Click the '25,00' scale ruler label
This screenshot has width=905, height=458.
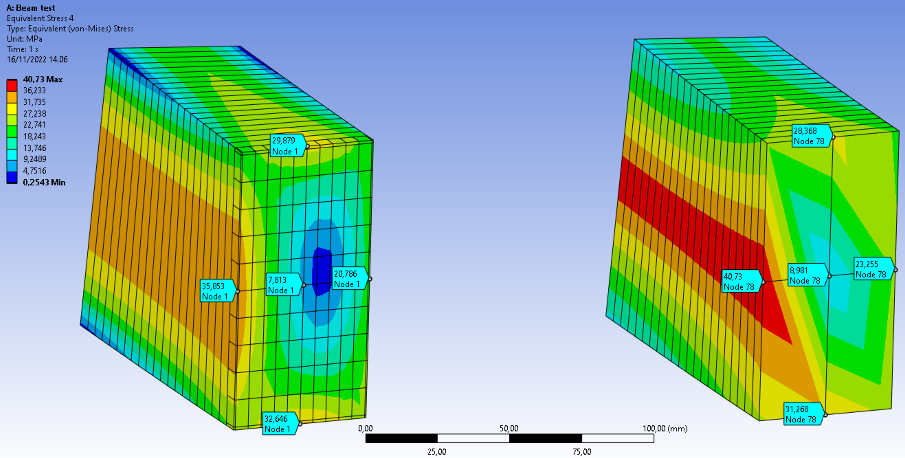pyautogui.click(x=437, y=452)
